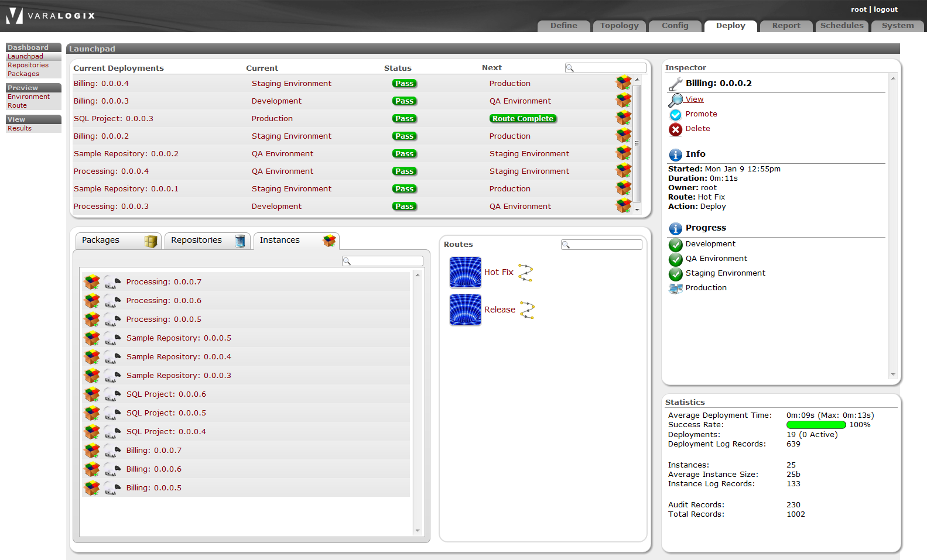Screen dimensions: 927x560
Task: Click the route path icon beside Hot Fix
Action: pyautogui.click(x=526, y=273)
